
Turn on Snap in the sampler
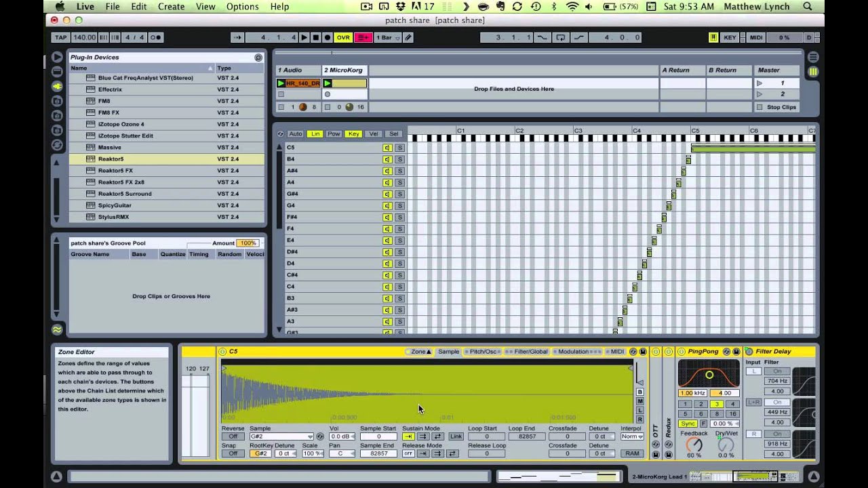[x=233, y=453]
